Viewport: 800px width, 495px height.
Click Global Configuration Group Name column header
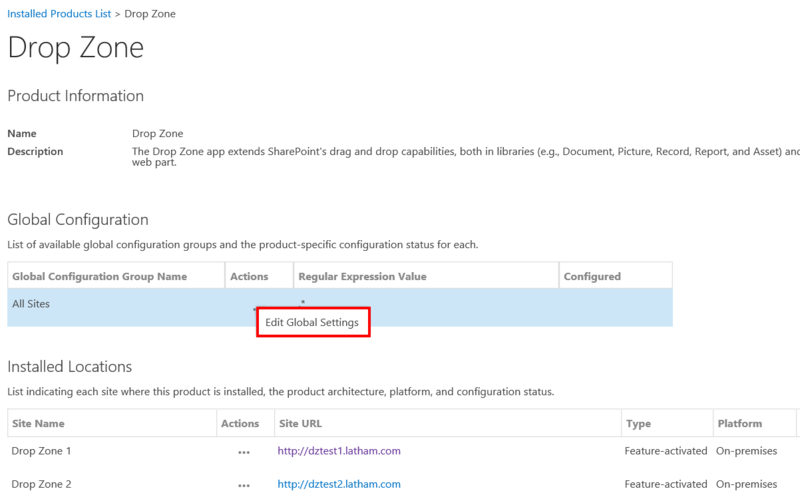[99, 276]
